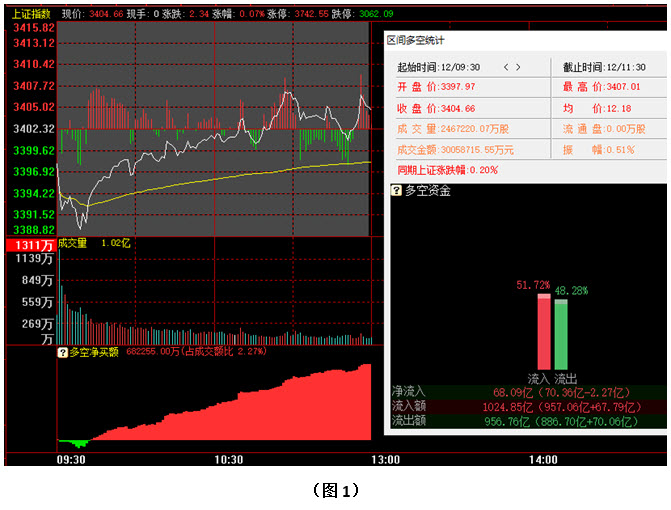Click the 1311万 highlighted volume axis label
This screenshot has height=510, width=671.
[31, 245]
